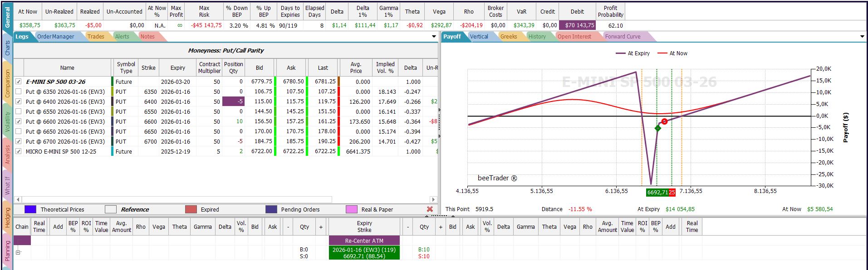The image size is (868, 270).
Task: Select the Comparison side tab
Action: pos(7,83)
